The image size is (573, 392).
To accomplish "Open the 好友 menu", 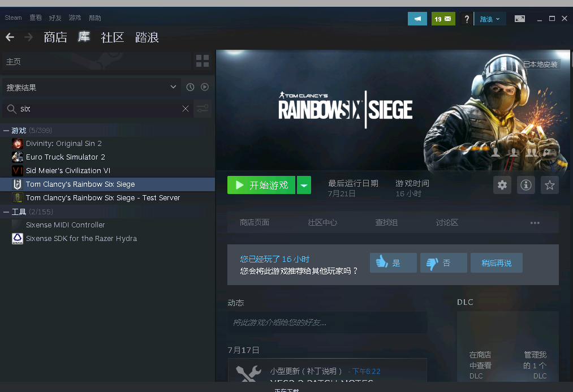I will click(x=55, y=18).
